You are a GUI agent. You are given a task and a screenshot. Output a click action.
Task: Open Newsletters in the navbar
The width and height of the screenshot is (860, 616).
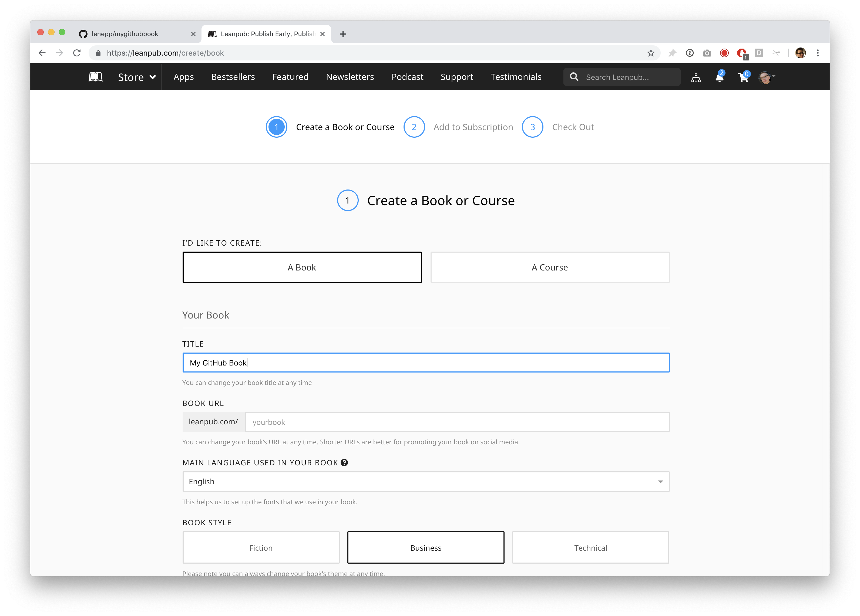(350, 77)
